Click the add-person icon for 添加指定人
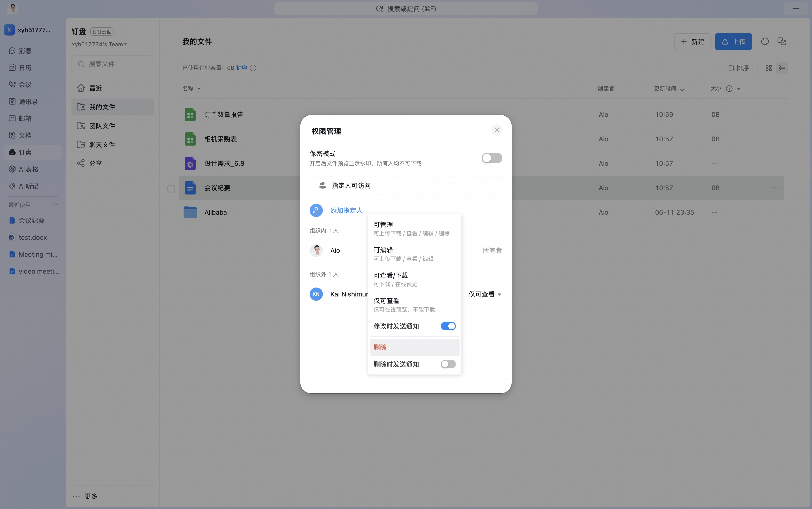This screenshot has width=812, height=509. point(316,210)
